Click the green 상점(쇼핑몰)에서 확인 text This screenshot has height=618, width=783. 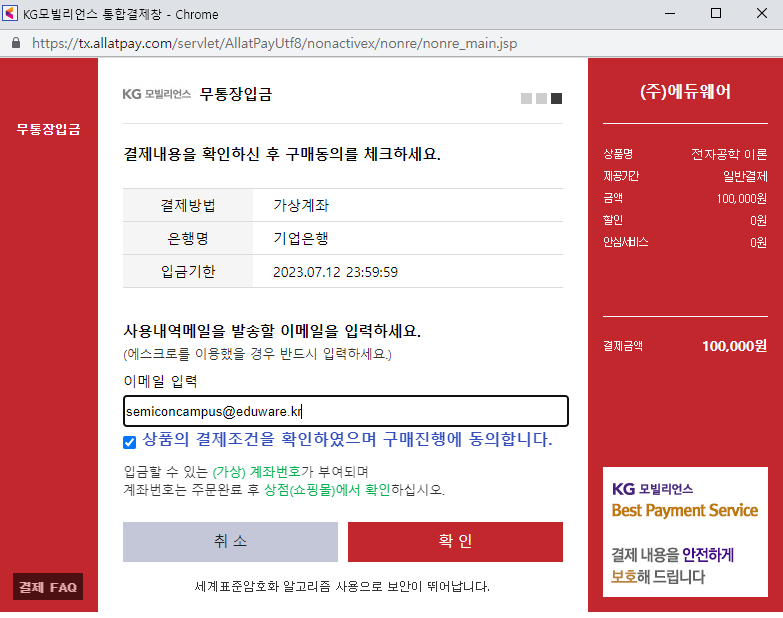[327, 490]
